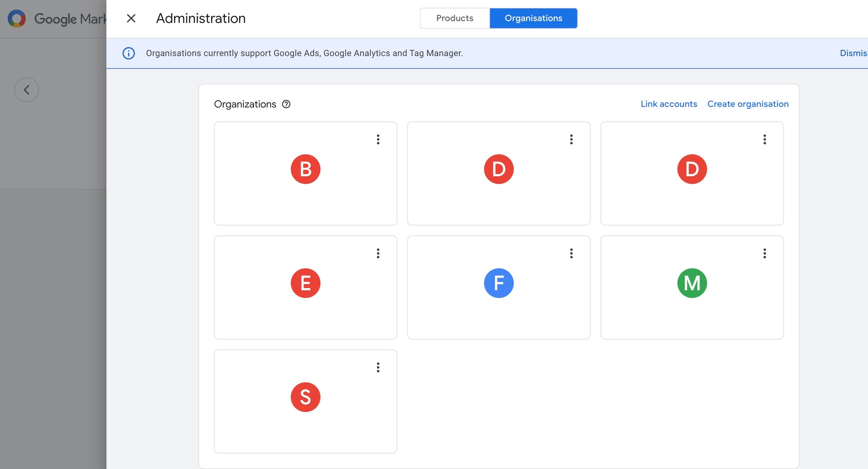Click the Link accounts link
This screenshot has height=469, width=868.
(x=669, y=104)
